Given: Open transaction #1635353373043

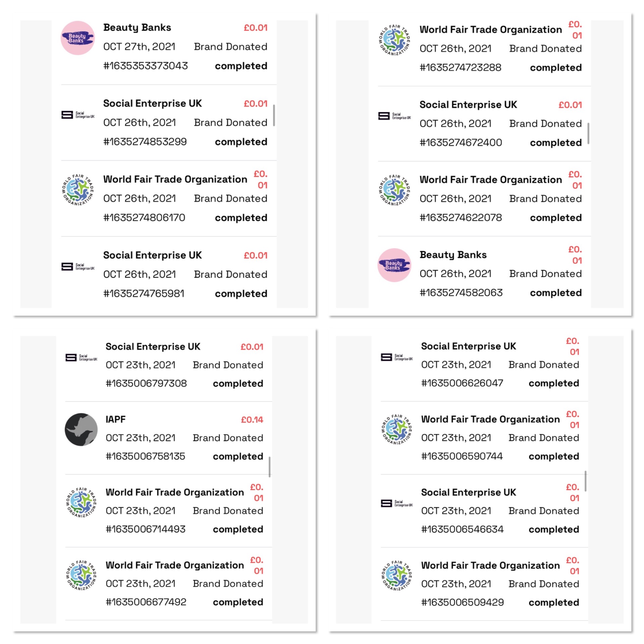Looking at the screenshot, I should pos(146,66).
